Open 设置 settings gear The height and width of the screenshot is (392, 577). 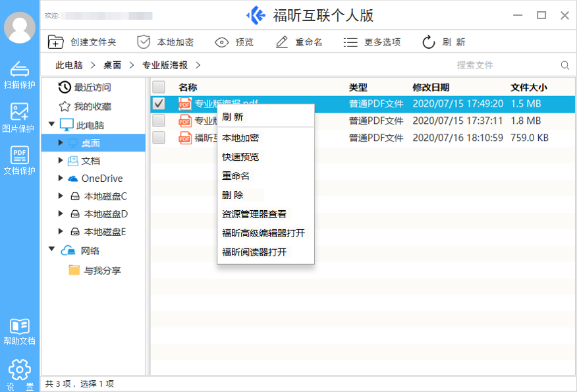(x=20, y=375)
